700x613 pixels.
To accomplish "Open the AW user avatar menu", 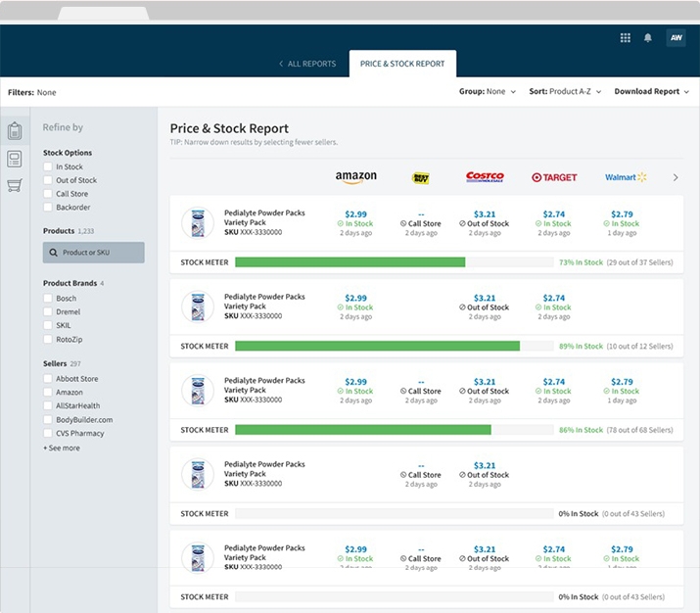I will coord(676,38).
